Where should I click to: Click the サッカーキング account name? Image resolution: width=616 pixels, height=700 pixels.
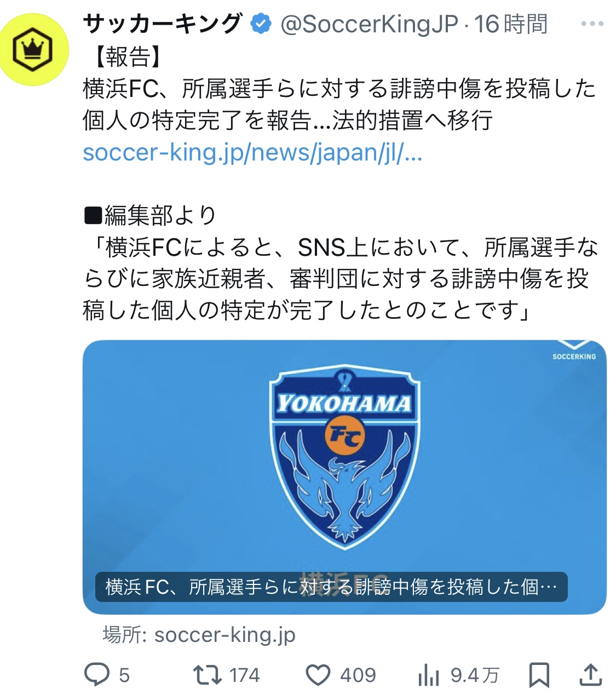point(163,24)
